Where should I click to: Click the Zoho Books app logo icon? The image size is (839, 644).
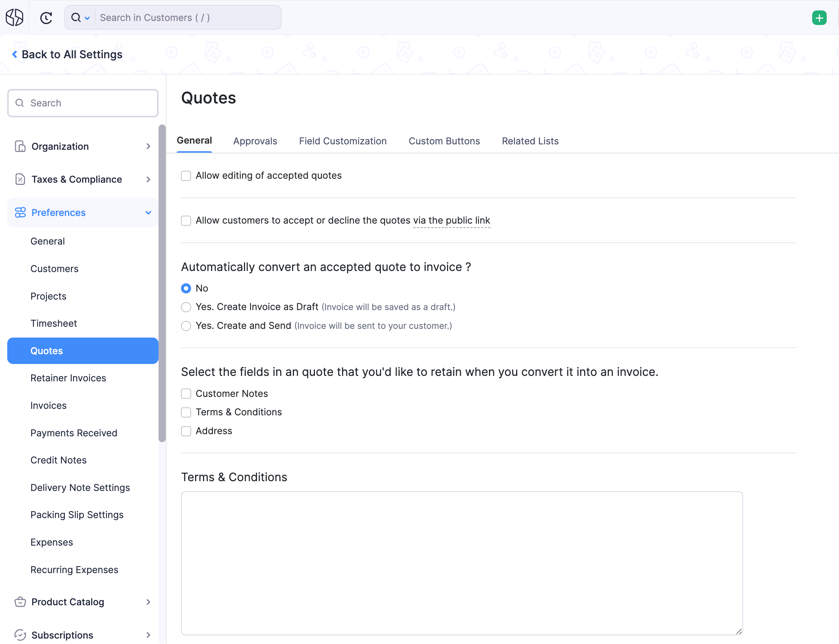[x=15, y=17]
